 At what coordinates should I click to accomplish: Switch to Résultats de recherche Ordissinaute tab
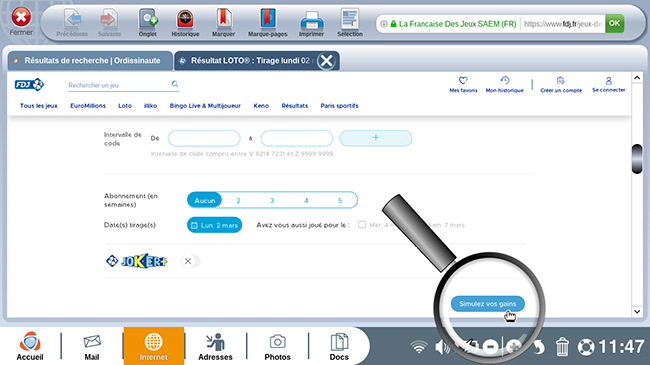point(90,61)
